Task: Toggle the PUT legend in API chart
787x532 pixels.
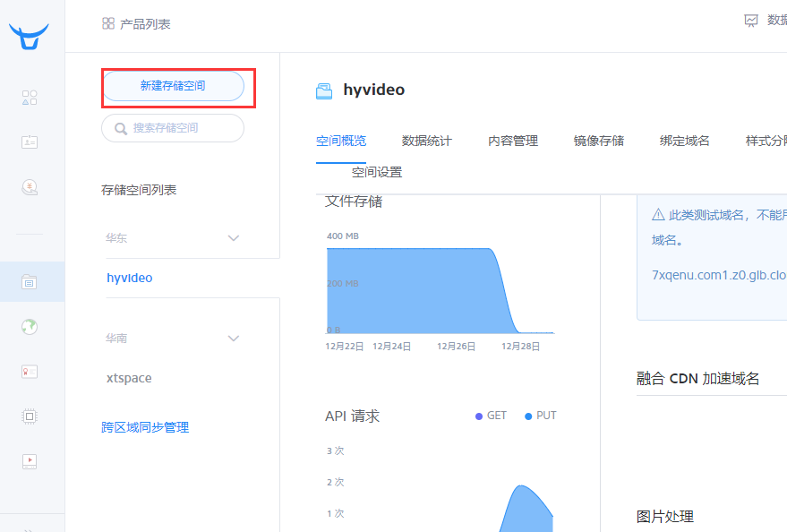Action: (x=541, y=416)
